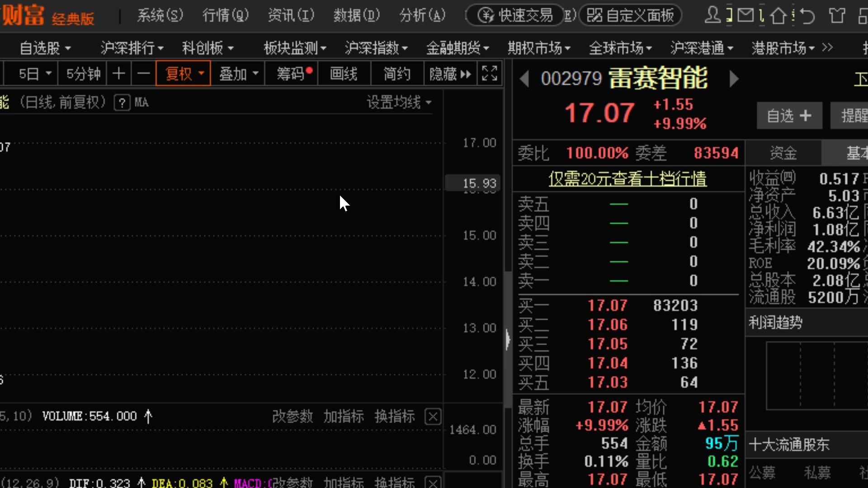Screen dimensions: 868x488
Task: Open the 复权 adjustment dropdown
Action: pyautogui.click(x=183, y=73)
